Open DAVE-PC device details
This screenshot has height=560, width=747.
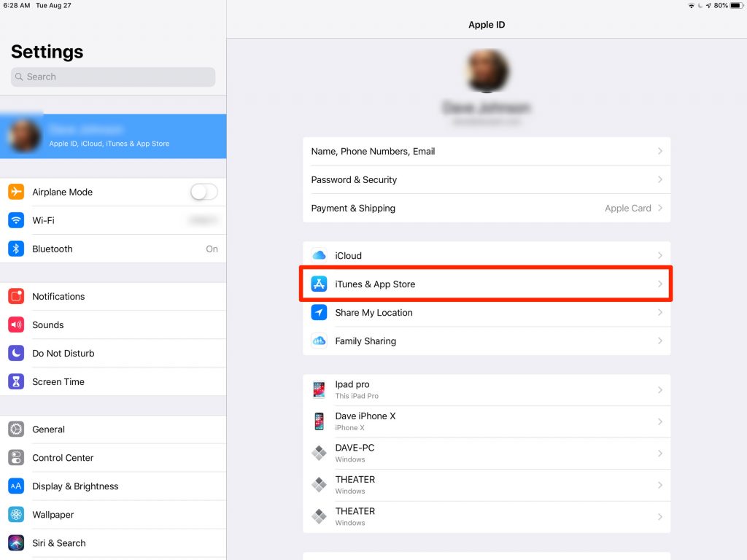click(487, 454)
